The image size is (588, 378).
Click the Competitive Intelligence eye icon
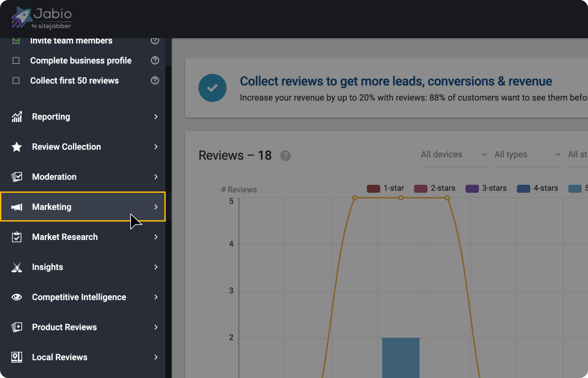(17, 297)
